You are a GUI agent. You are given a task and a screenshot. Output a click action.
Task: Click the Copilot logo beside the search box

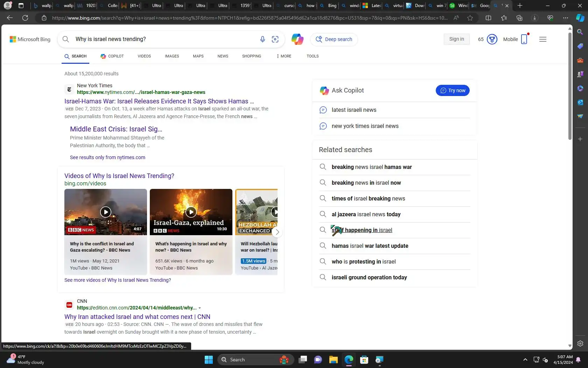297,39
